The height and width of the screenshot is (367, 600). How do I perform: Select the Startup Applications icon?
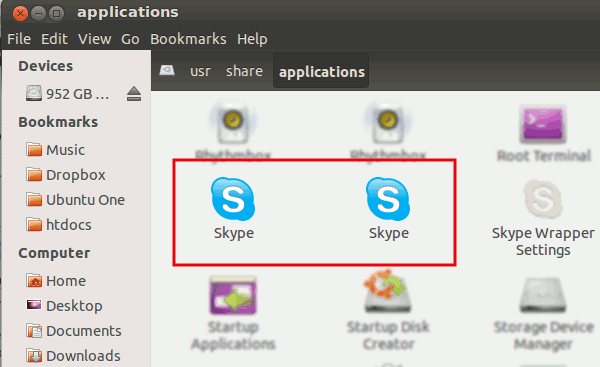[233, 295]
